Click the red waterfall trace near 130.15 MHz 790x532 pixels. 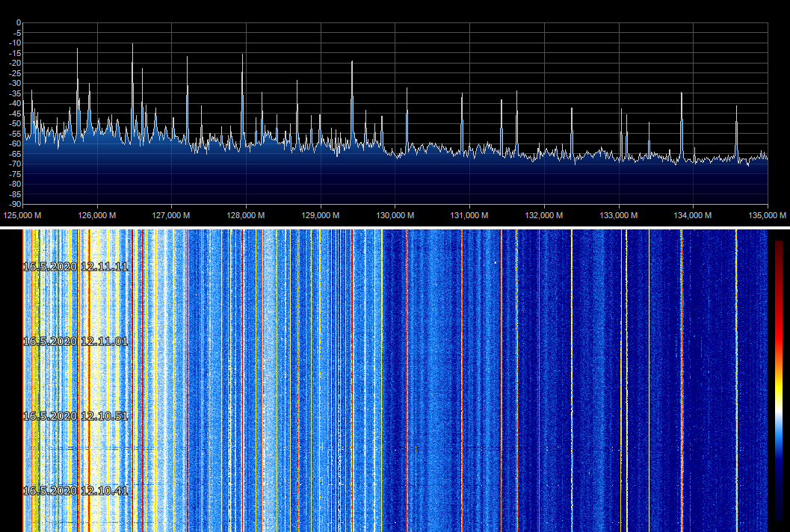click(407, 374)
